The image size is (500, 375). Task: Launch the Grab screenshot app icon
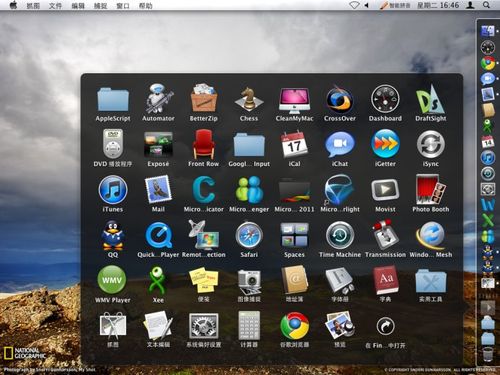113,325
